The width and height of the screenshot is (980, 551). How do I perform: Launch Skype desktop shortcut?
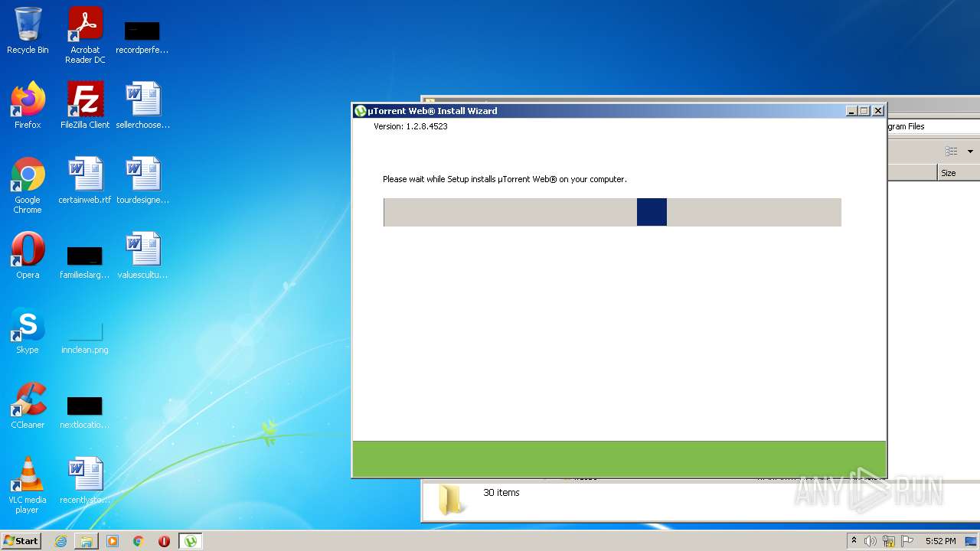(28, 331)
